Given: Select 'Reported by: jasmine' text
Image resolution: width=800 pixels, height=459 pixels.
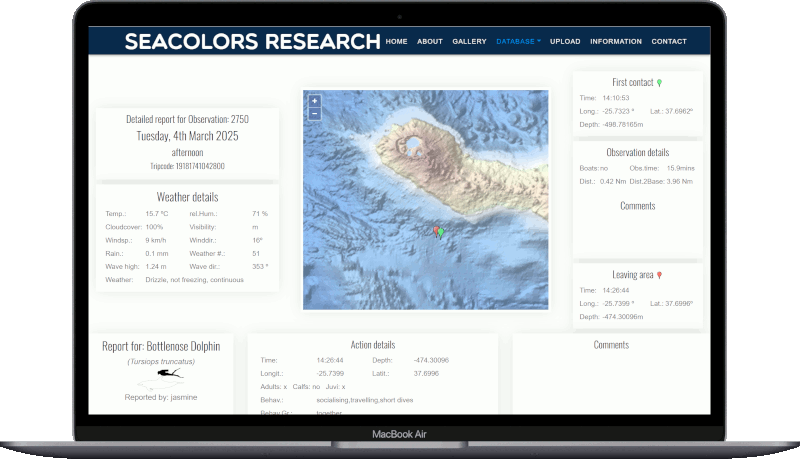Looking at the screenshot, I should pyautogui.click(x=161, y=397).
